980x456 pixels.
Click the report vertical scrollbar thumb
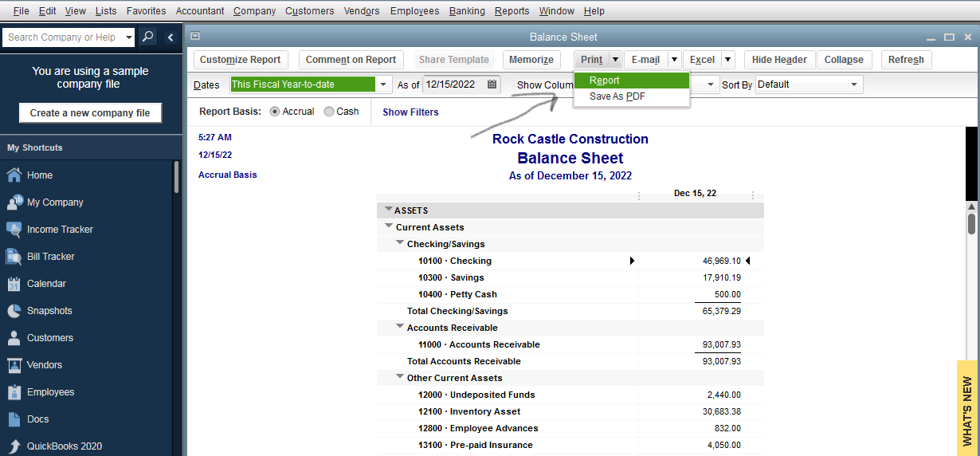point(971,223)
